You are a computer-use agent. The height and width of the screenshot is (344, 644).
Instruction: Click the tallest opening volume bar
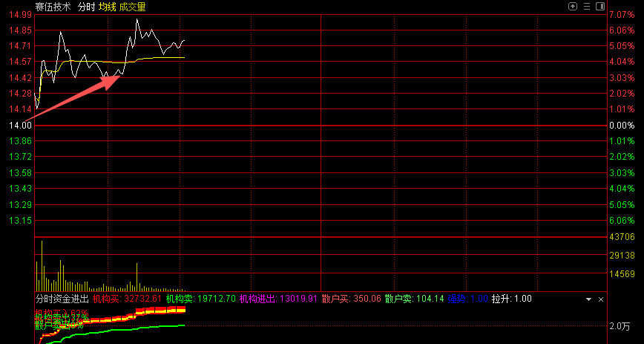[42, 265]
